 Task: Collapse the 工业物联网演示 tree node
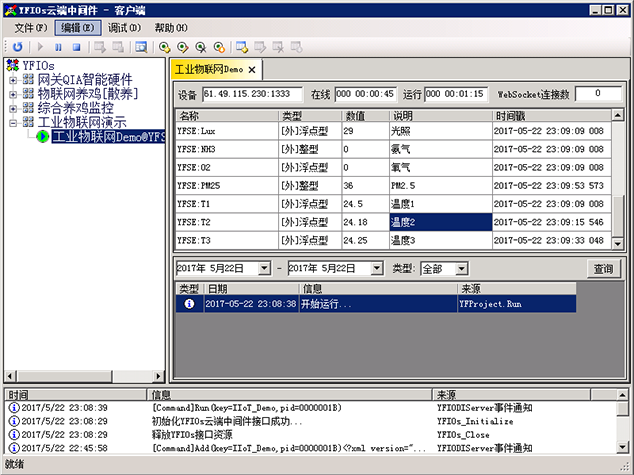pos(13,122)
